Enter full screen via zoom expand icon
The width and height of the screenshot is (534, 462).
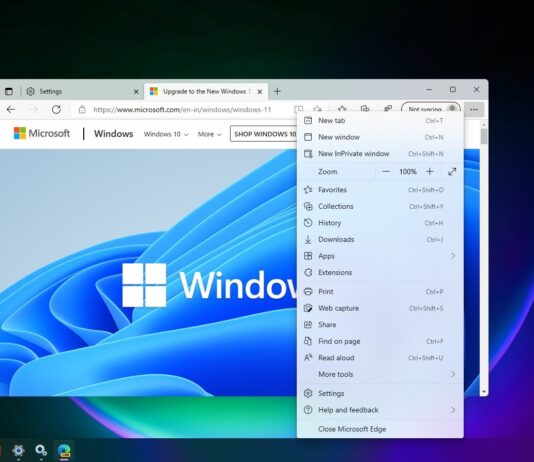click(x=452, y=172)
